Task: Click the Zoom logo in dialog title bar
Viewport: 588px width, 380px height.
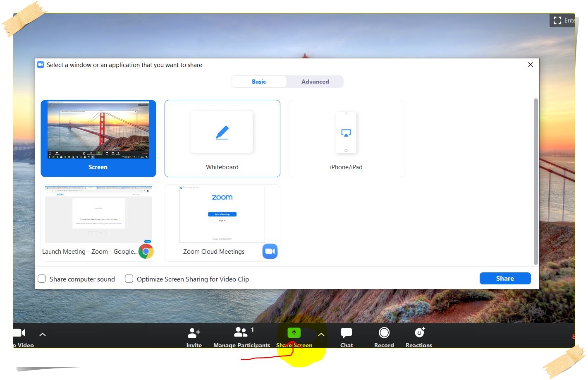Action: 41,65
